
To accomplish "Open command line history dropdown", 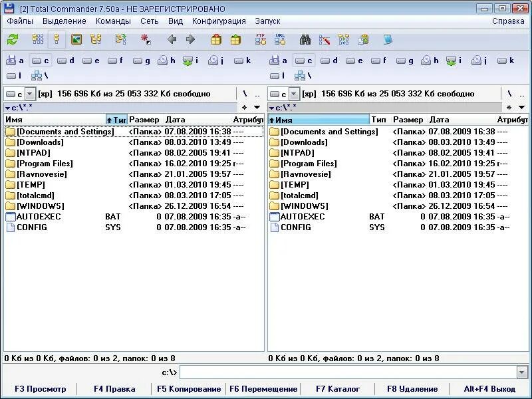I will pyautogui.click(x=522, y=372).
